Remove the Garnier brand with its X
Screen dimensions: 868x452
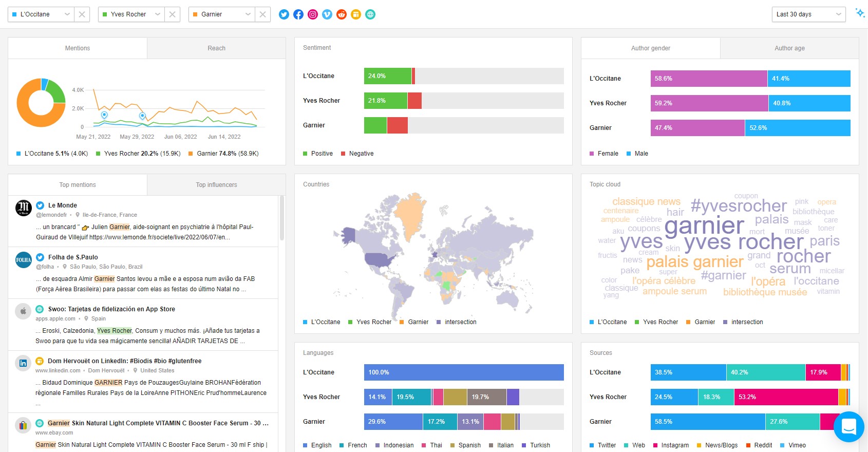click(x=262, y=14)
